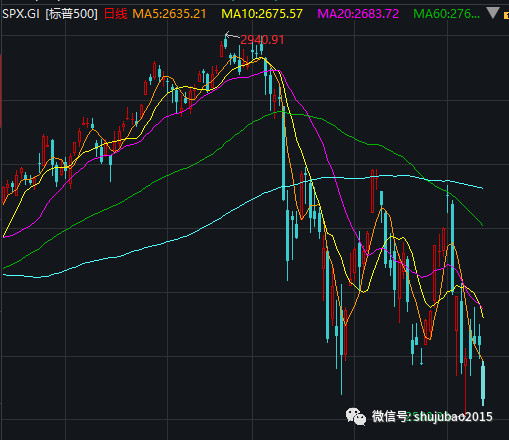The width and height of the screenshot is (509, 440).
Task: Click the MA10:2675.57 indicator label
Action: coord(262,14)
